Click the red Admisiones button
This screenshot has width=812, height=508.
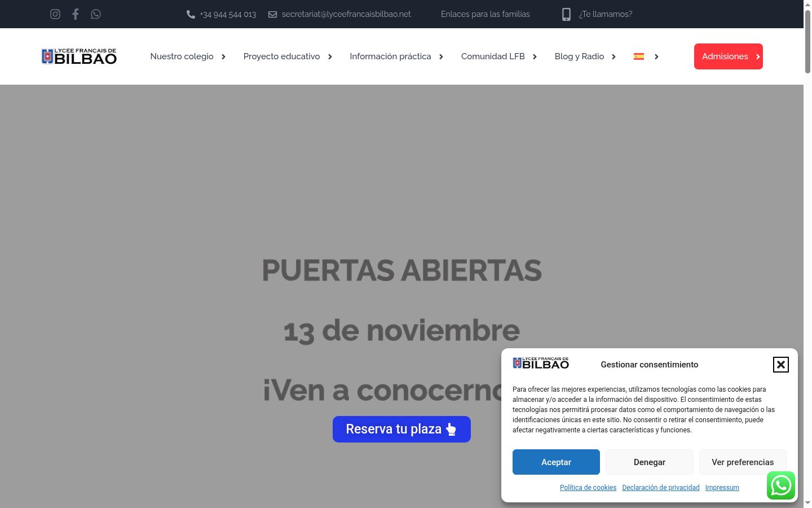click(x=729, y=56)
